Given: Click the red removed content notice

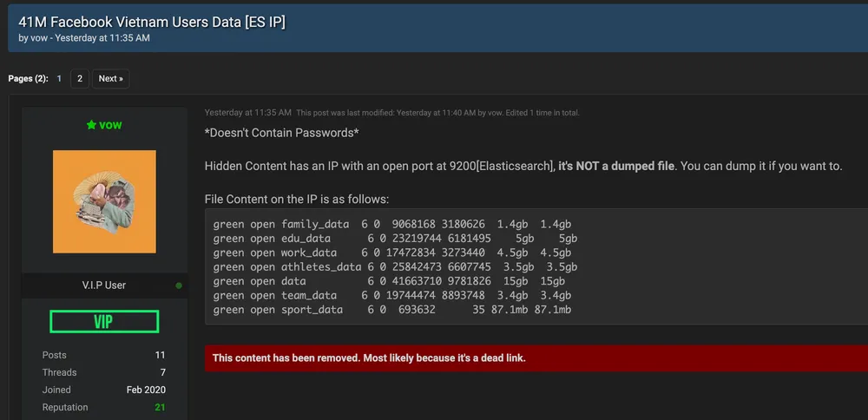Looking at the screenshot, I should point(536,358).
